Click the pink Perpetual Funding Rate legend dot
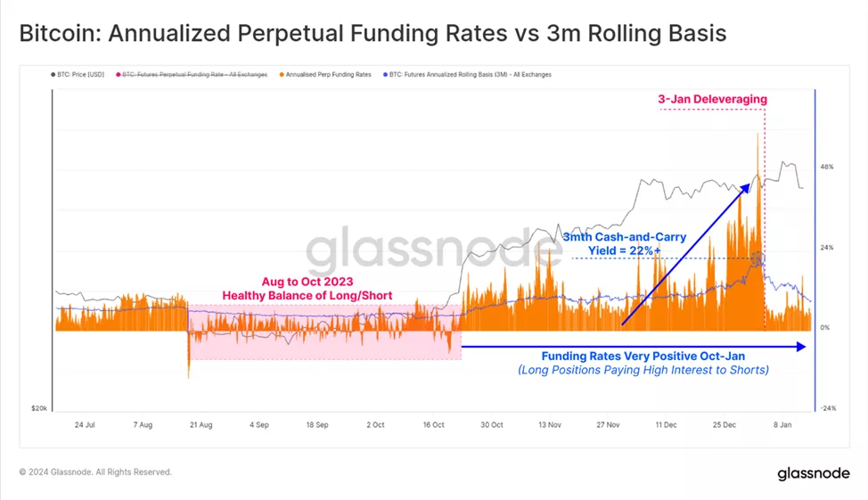 click(118, 75)
